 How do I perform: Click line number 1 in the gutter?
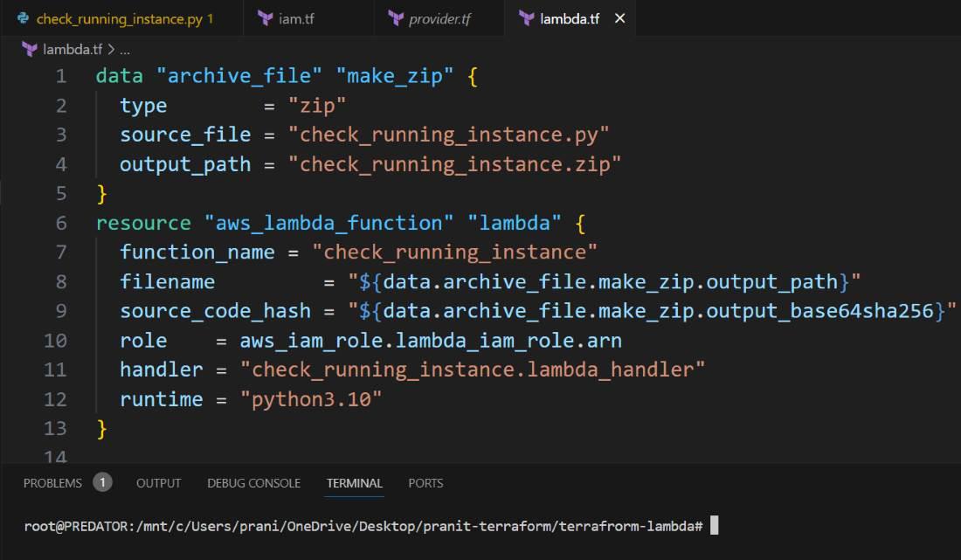coord(60,76)
